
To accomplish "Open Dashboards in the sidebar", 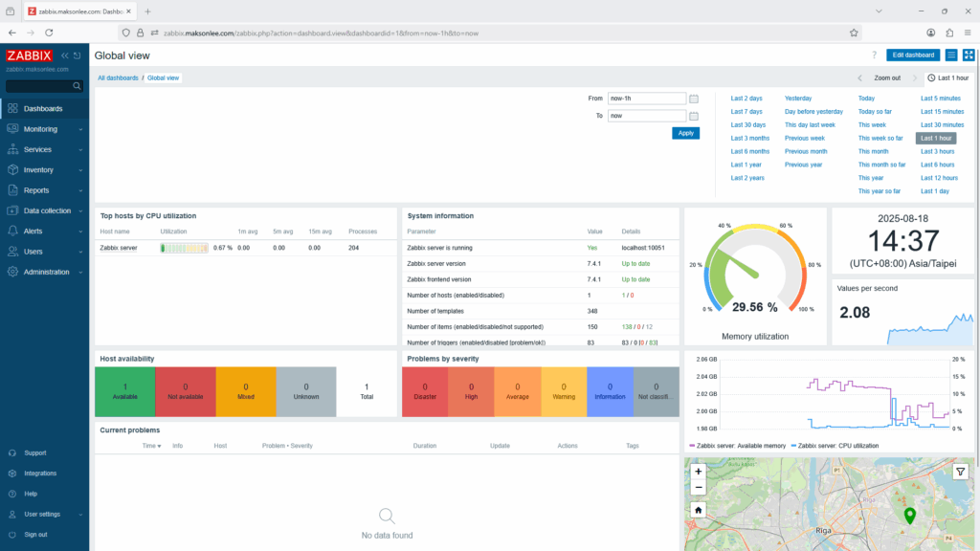I will pos(44,109).
